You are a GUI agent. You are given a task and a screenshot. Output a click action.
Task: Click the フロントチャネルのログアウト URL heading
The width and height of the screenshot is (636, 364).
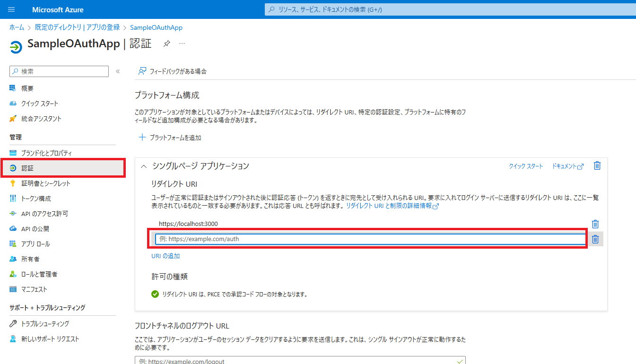point(182,326)
